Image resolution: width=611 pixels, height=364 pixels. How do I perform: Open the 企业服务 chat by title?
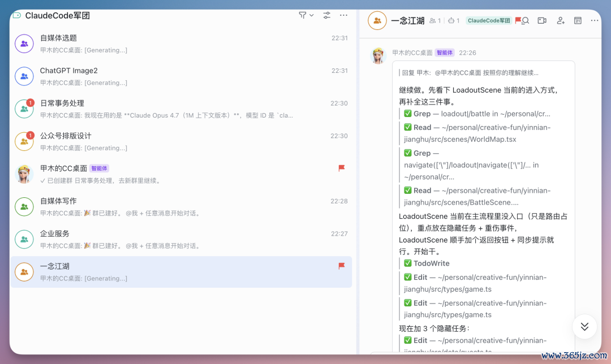(x=54, y=234)
